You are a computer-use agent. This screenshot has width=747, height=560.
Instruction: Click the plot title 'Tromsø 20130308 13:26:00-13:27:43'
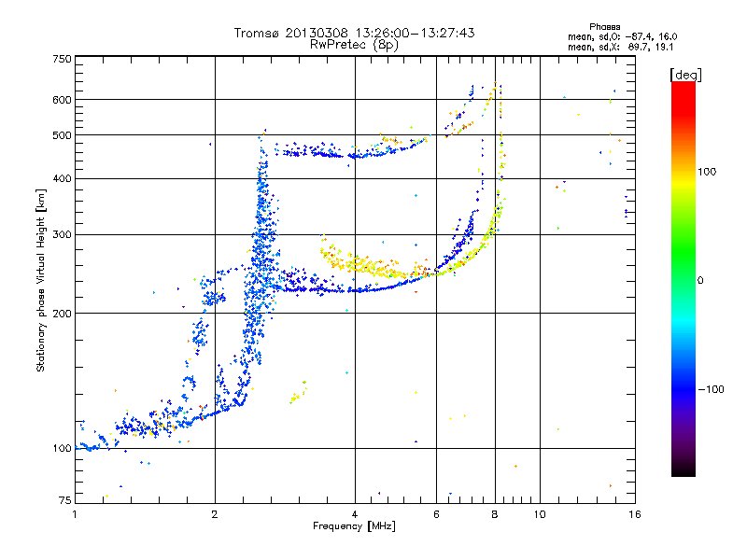point(354,33)
